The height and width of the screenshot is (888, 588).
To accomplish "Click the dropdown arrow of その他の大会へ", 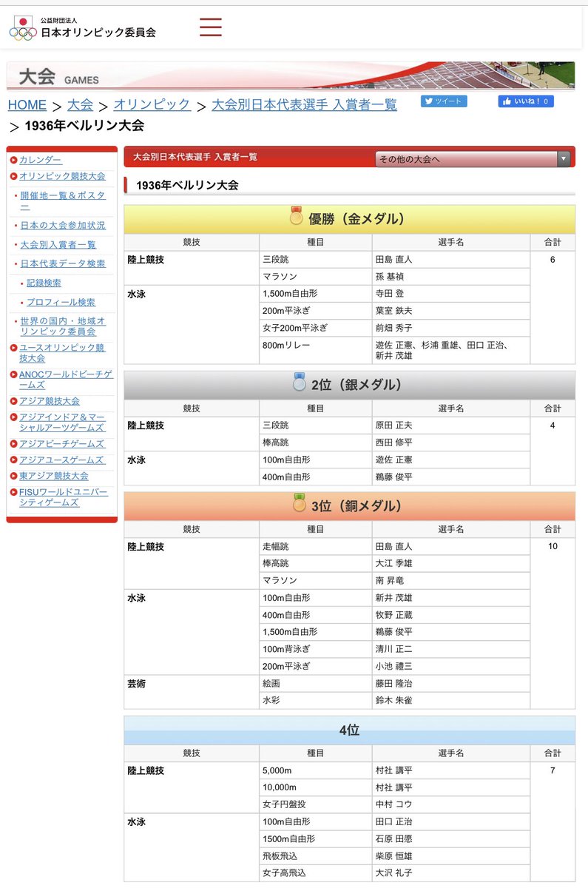I will click(x=564, y=158).
